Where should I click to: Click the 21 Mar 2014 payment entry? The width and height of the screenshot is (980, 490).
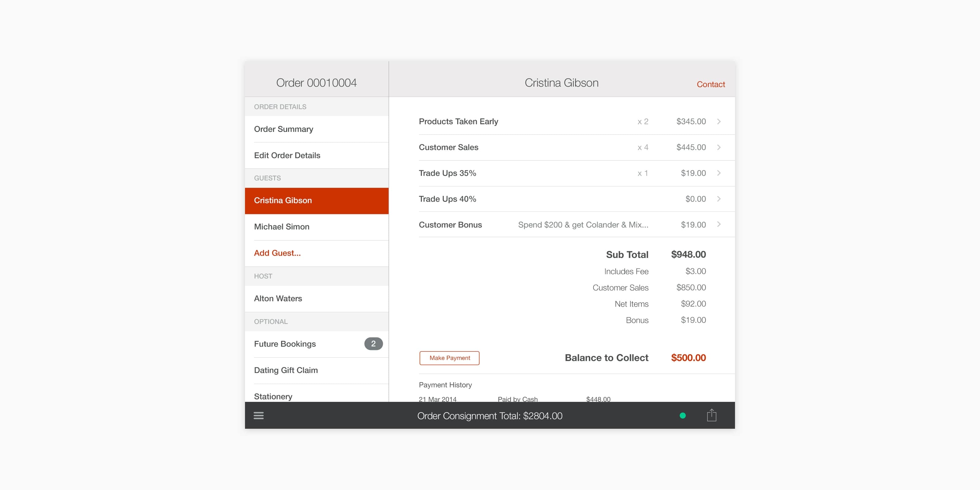click(x=438, y=399)
